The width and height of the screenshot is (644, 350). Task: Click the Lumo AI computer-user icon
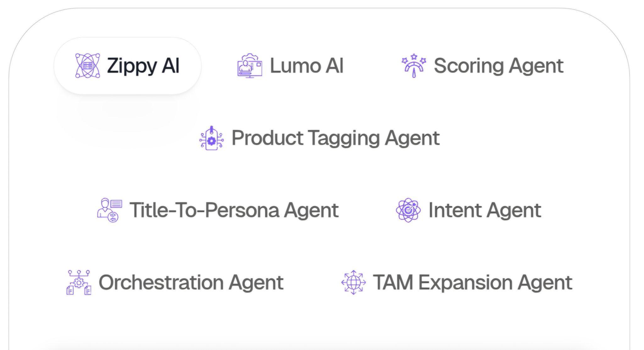click(250, 66)
